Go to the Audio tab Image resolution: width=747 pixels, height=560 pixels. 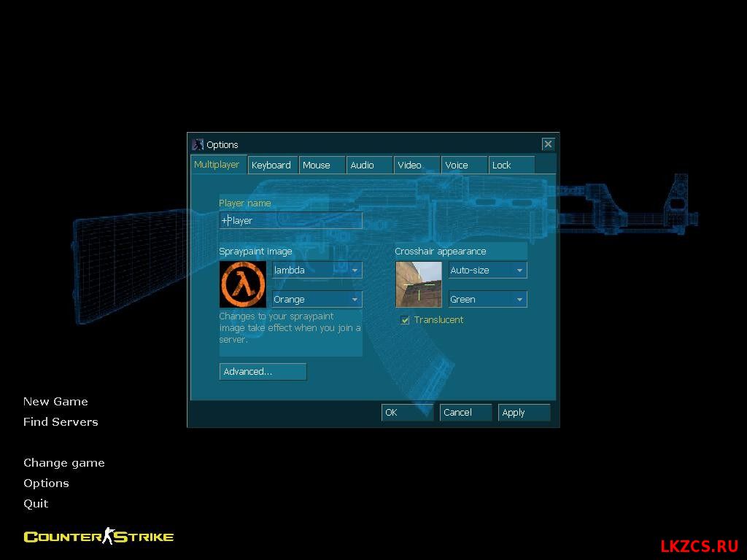click(x=370, y=166)
